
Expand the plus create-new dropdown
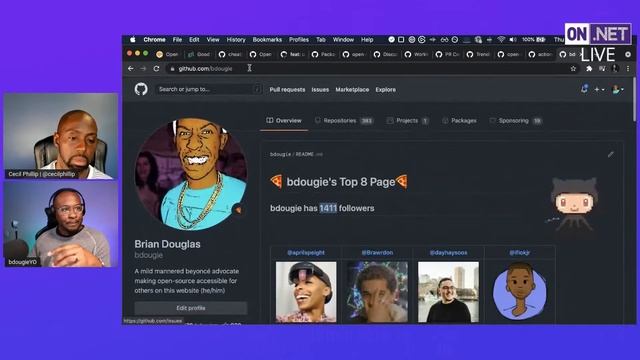tap(599, 89)
